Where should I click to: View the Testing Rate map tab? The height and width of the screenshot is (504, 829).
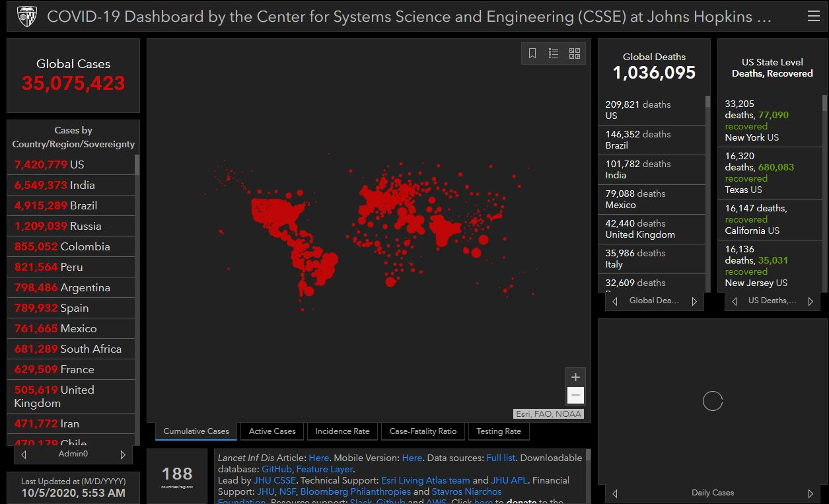(x=499, y=431)
